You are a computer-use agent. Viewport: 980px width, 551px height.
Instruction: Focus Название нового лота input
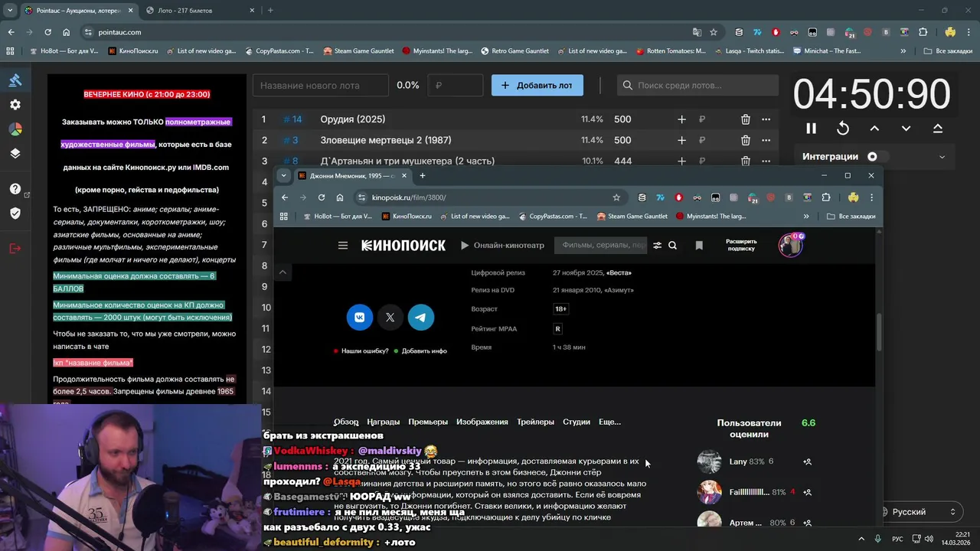click(x=321, y=85)
